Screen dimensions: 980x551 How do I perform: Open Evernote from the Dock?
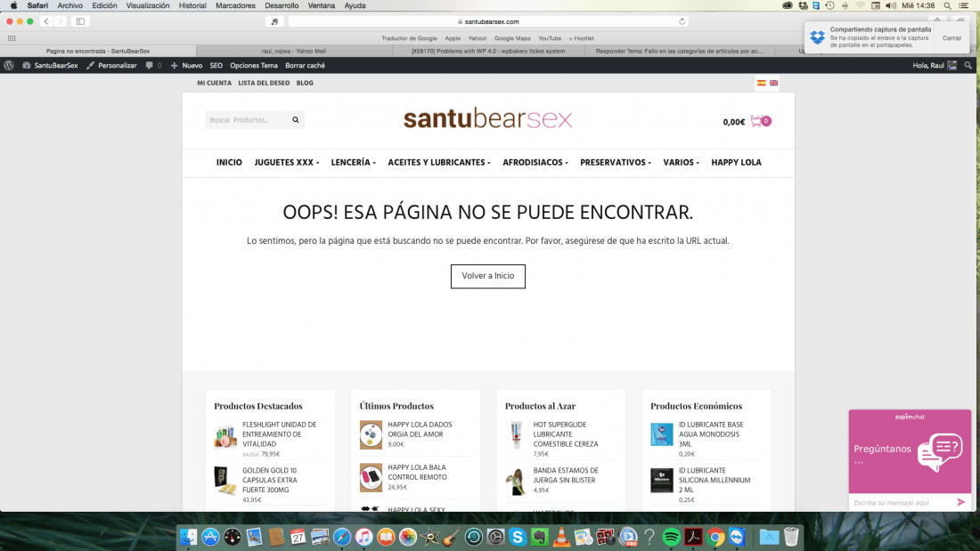[x=539, y=537]
